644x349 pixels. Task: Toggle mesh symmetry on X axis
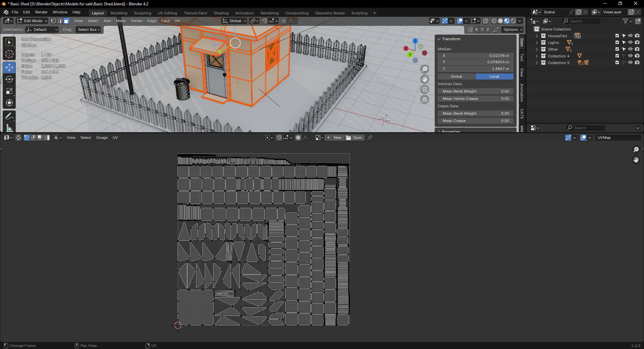tap(477, 30)
